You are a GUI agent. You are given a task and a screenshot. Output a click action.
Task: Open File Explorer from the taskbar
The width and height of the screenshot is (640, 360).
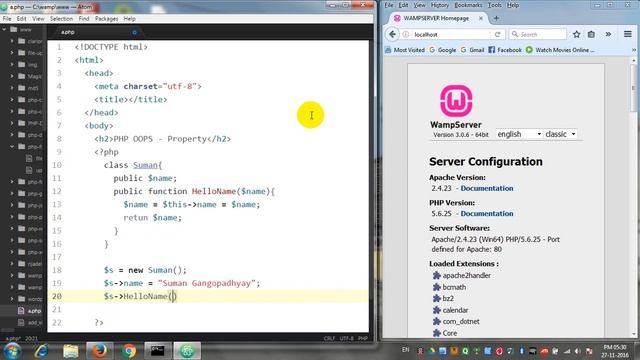pyautogui.click(x=71, y=351)
